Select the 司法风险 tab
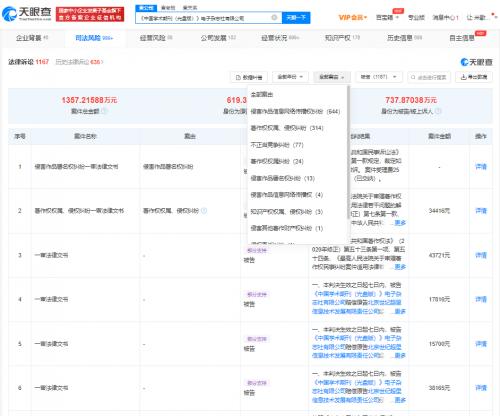 click(94, 38)
